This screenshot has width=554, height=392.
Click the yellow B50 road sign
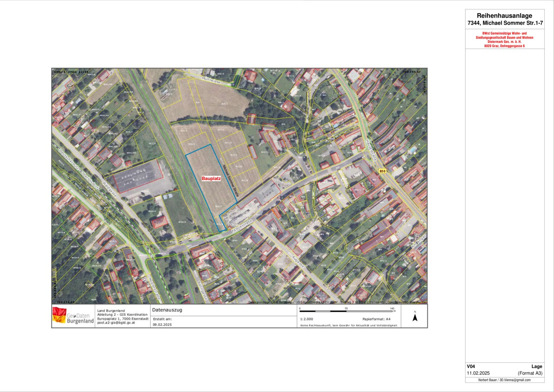pos(382,171)
